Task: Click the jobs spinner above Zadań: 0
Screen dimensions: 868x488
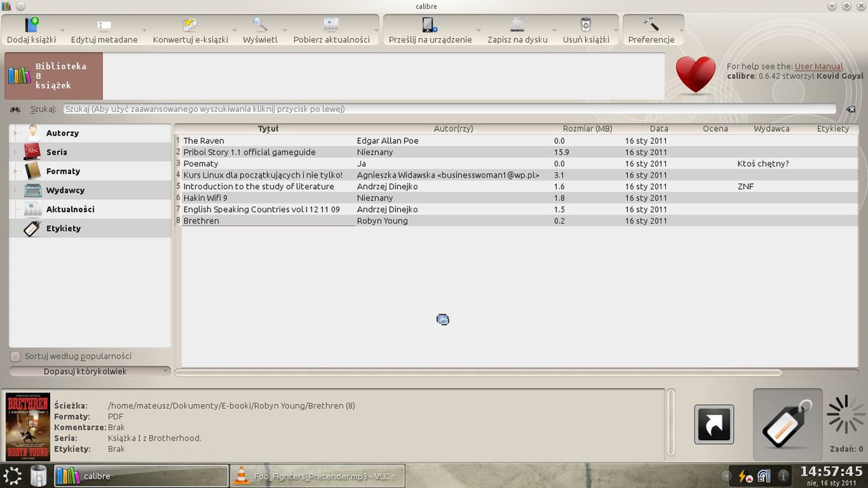Action: click(846, 415)
